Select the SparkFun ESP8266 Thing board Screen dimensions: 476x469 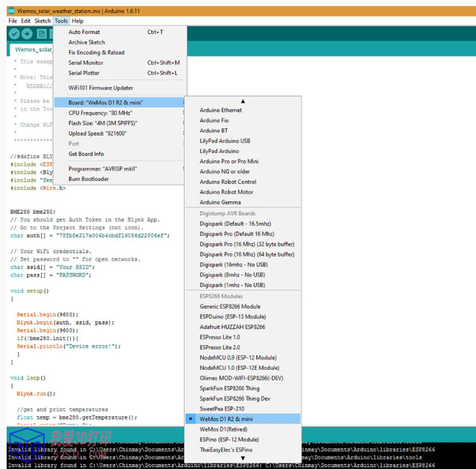pos(243,388)
